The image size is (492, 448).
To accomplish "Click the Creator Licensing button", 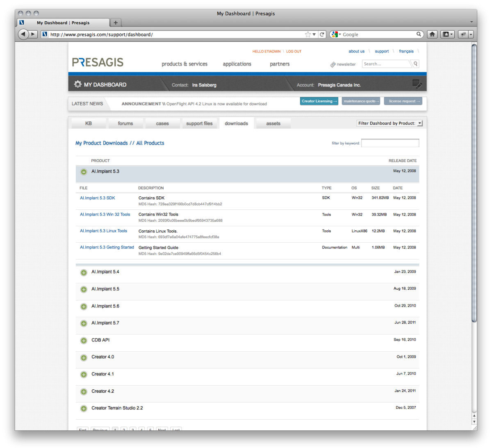I will [319, 101].
